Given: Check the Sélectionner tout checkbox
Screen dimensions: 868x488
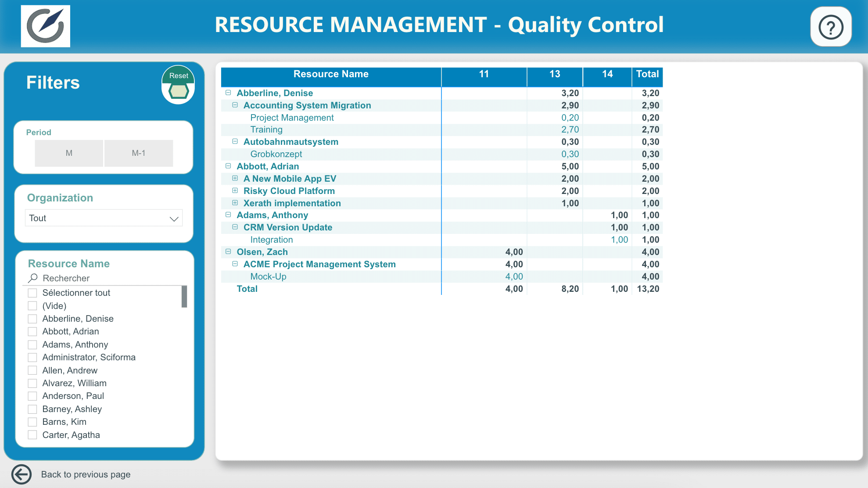Looking at the screenshot, I should point(32,293).
